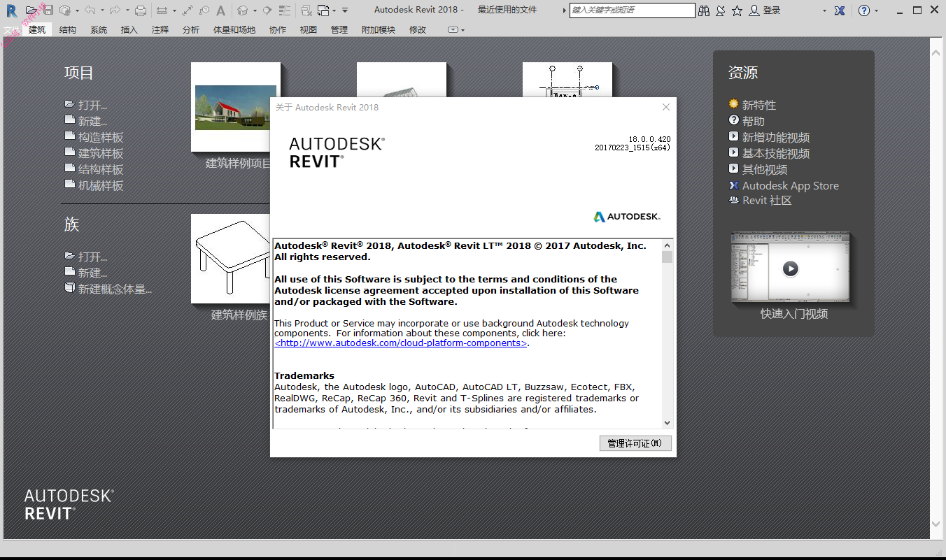This screenshot has width=946, height=560.
Task: Click the Revit application logo button
Action: pyautogui.click(x=11, y=11)
